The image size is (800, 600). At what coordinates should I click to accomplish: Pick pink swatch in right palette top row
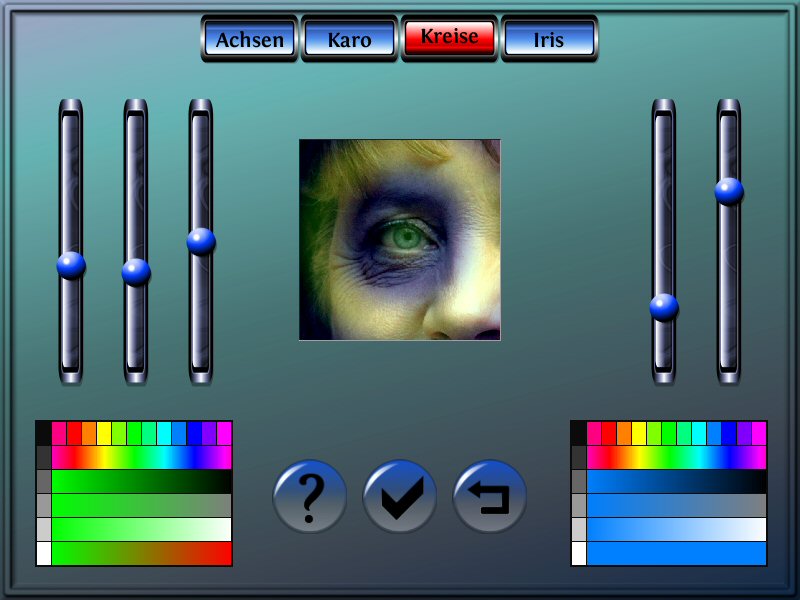(x=594, y=434)
